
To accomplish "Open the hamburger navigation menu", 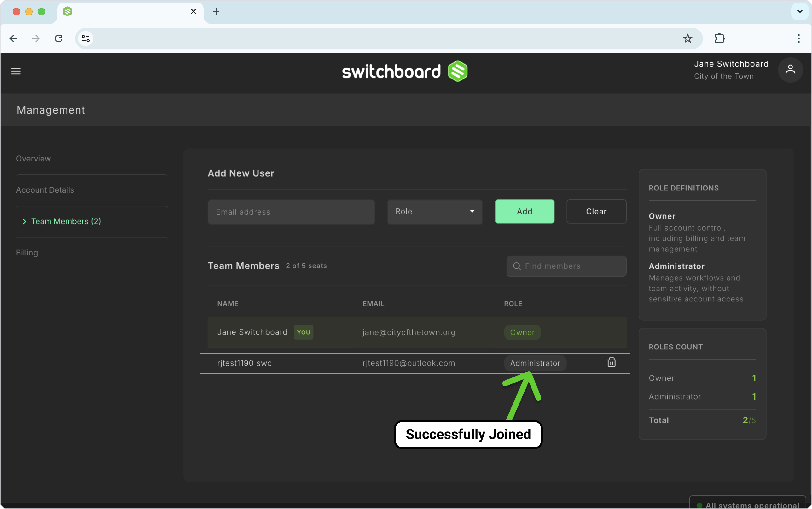I will pyautogui.click(x=16, y=71).
